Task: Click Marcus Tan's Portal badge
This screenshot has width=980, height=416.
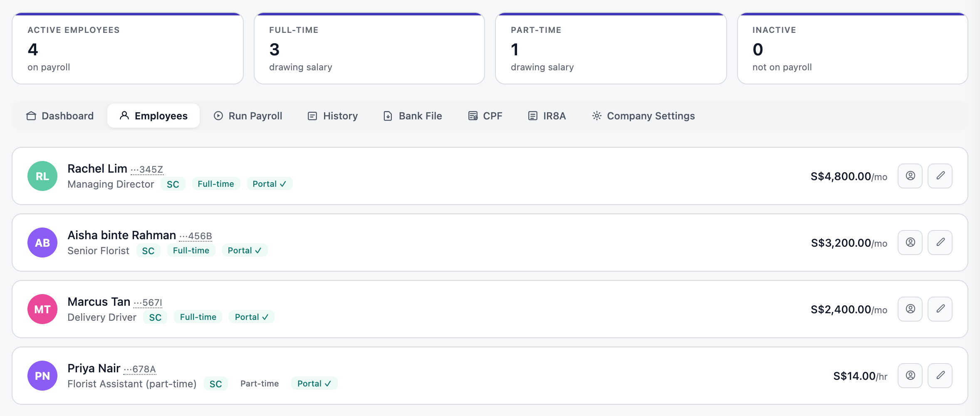Action: click(252, 317)
